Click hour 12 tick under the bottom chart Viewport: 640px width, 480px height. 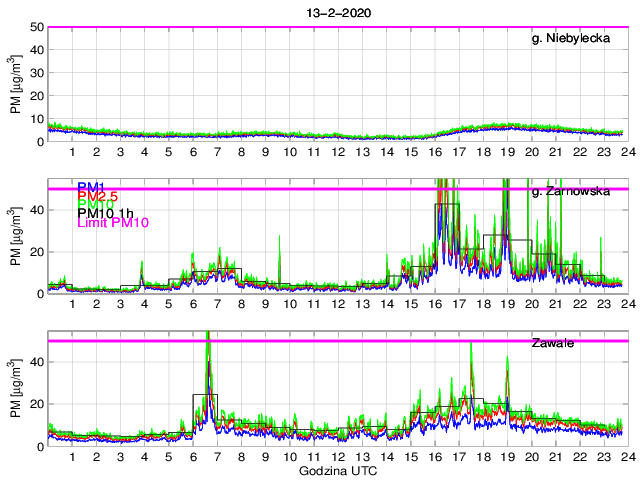click(338, 456)
